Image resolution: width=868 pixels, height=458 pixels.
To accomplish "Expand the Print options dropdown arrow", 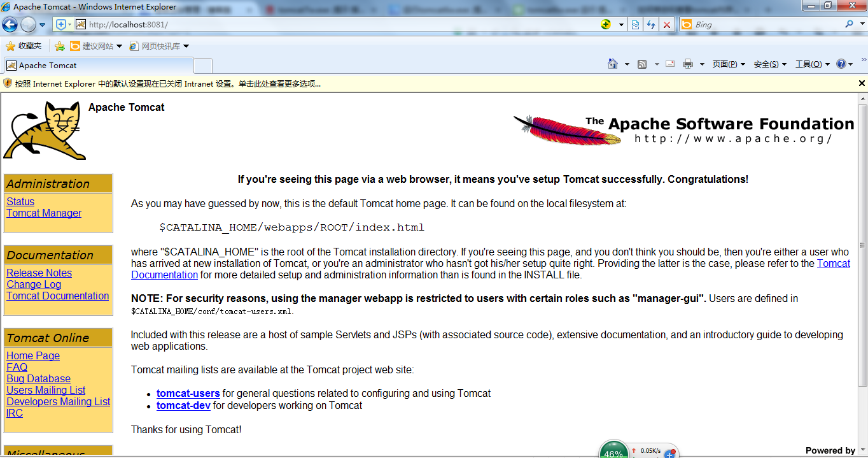I will click(702, 64).
